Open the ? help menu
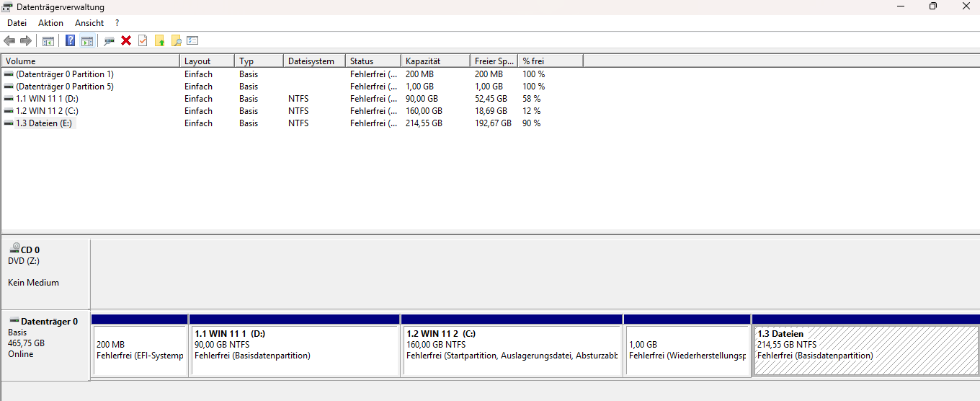The image size is (980, 401). click(x=117, y=23)
